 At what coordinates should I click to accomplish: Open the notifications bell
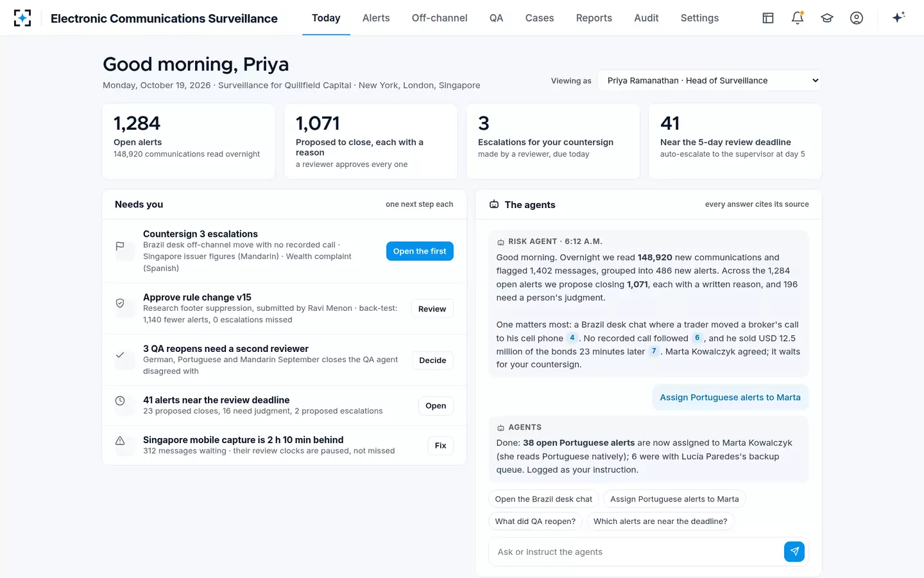798,18
